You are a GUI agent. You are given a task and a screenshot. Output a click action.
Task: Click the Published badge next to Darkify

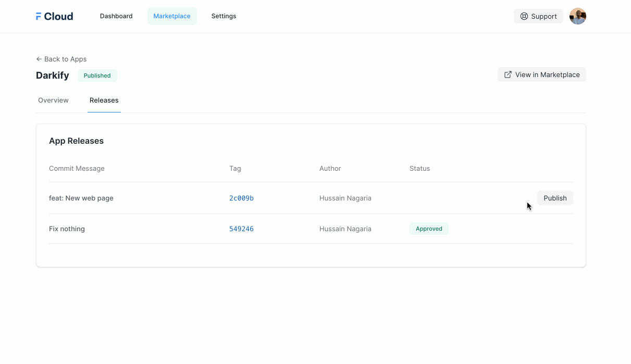pyautogui.click(x=97, y=76)
